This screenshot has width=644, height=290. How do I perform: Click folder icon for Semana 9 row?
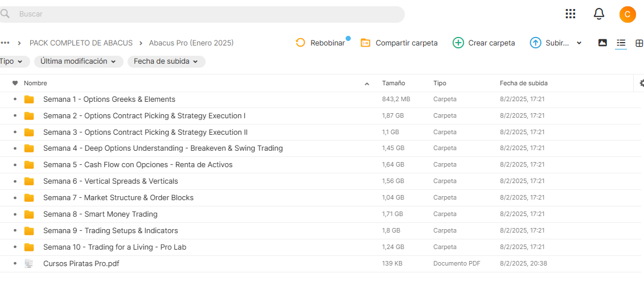coord(28,230)
